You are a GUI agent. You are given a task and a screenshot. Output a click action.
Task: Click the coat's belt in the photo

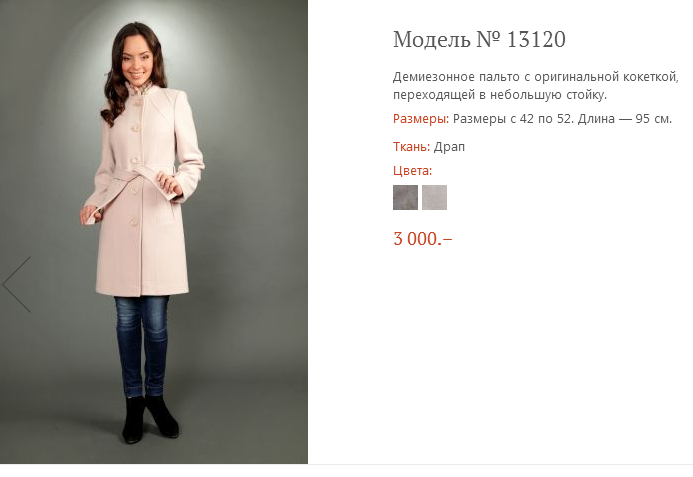tap(138, 181)
